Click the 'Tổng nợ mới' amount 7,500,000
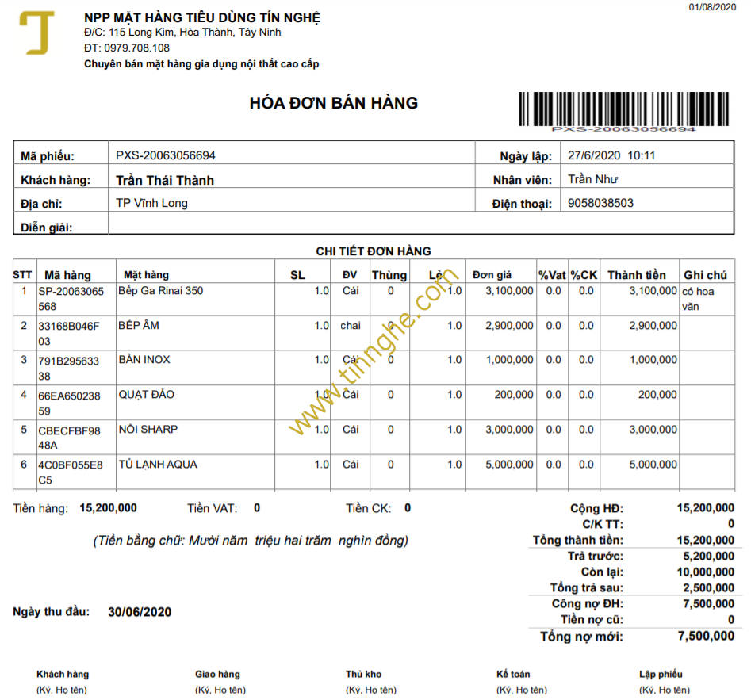This screenshot has height=700, width=751. coord(706,636)
